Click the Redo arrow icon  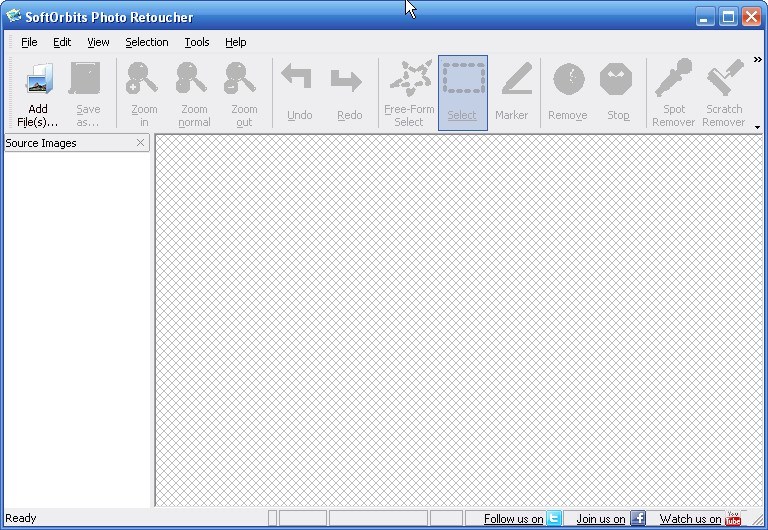(x=346, y=80)
